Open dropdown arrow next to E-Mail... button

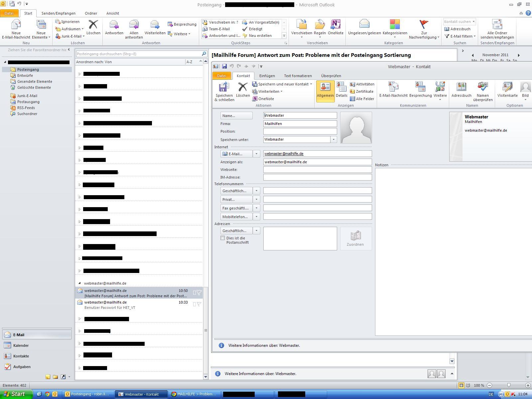[256, 154]
